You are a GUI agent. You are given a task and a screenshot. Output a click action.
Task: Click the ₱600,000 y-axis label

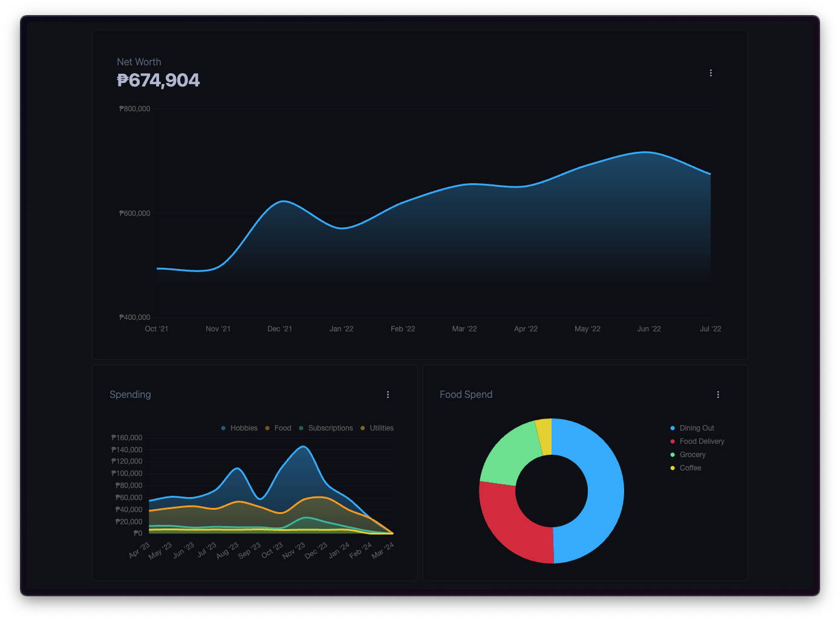(135, 213)
